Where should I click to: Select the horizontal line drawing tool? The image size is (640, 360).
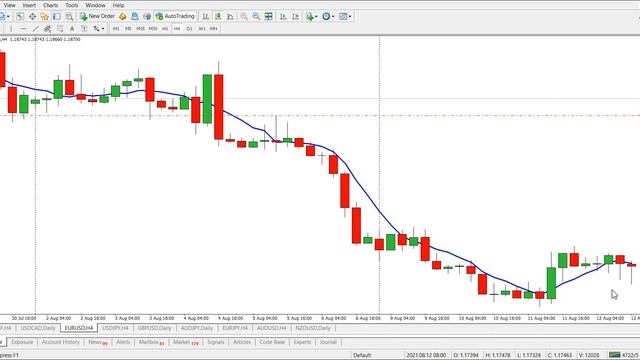[x=23, y=29]
